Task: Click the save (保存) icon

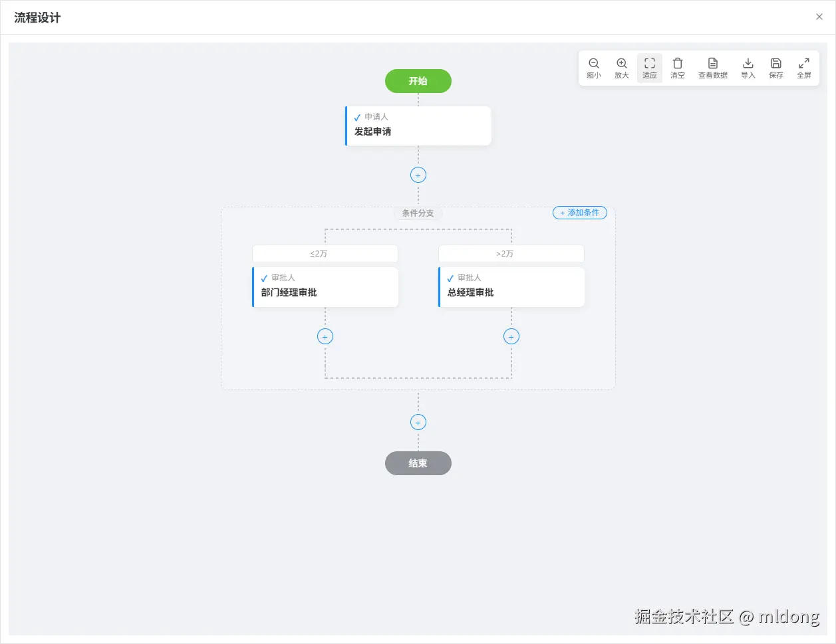Action: click(776, 63)
